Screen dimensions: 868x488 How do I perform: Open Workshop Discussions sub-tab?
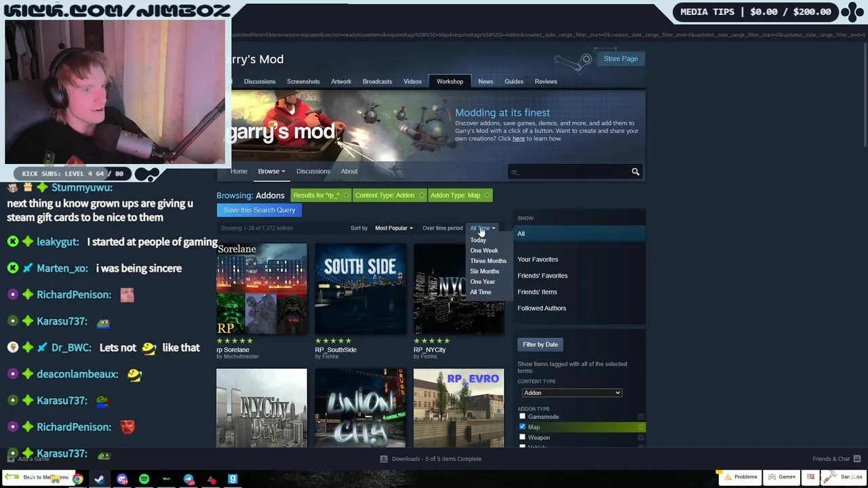(x=313, y=171)
